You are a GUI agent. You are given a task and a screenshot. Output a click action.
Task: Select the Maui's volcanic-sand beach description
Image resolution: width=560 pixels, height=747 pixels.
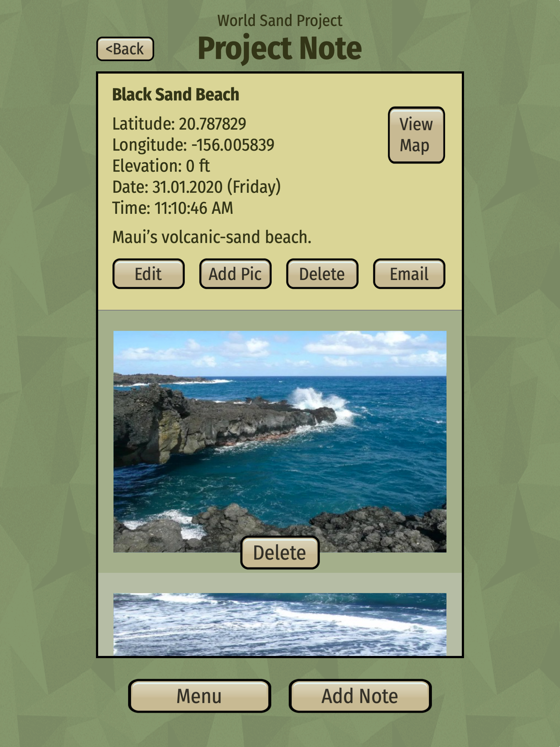[x=212, y=237]
